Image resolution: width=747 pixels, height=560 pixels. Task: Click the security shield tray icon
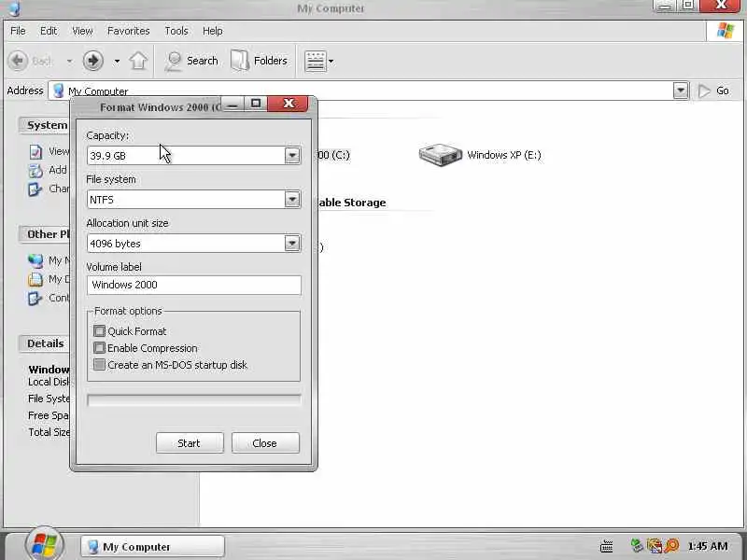655,546
